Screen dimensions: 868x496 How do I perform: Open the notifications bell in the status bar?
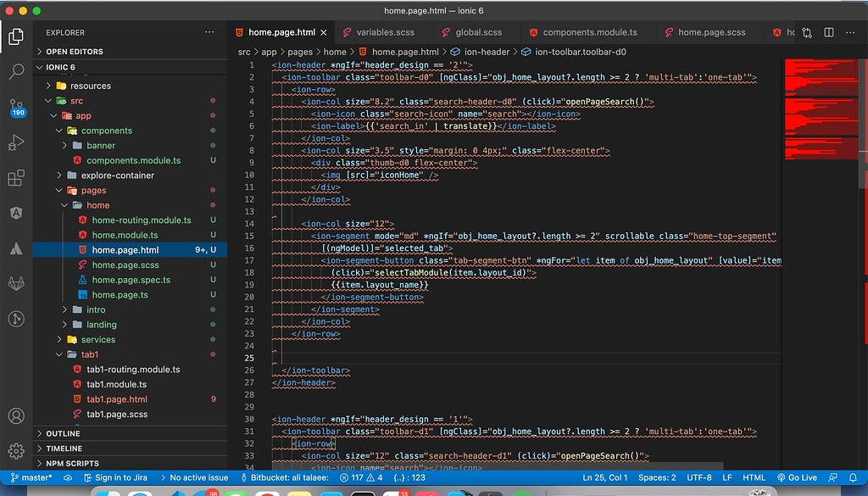[x=855, y=477]
